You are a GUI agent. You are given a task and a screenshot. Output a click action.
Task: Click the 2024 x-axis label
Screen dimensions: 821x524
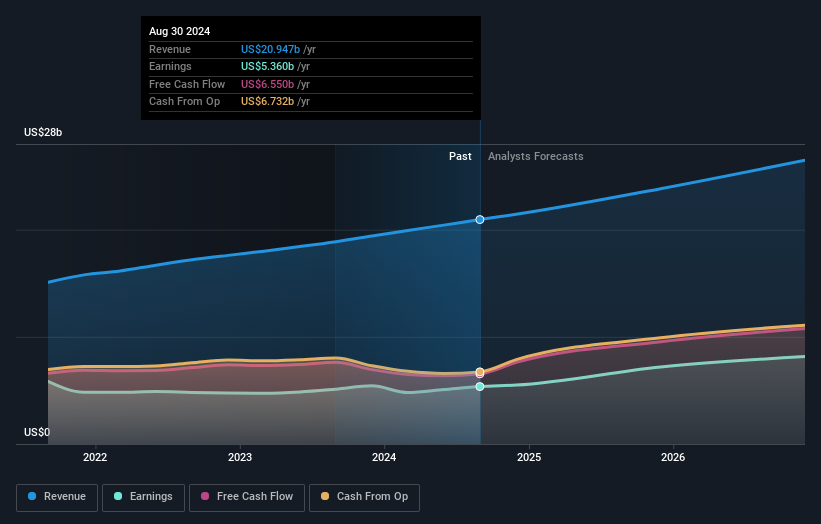coord(384,457)
